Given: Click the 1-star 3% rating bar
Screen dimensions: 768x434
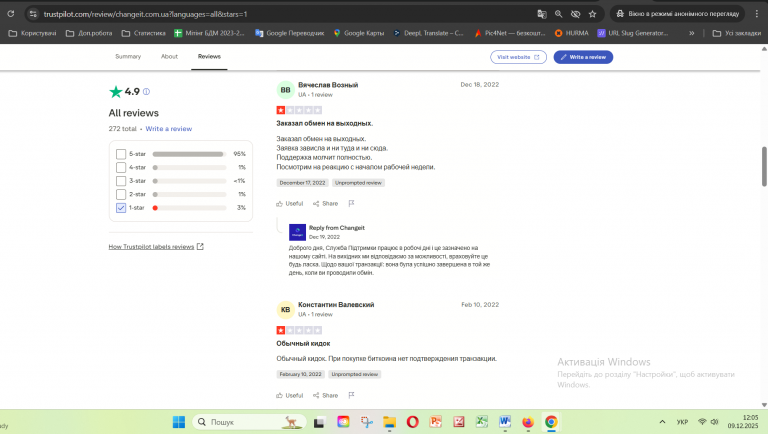Looking at the screenshot, I should pos(189,208).
